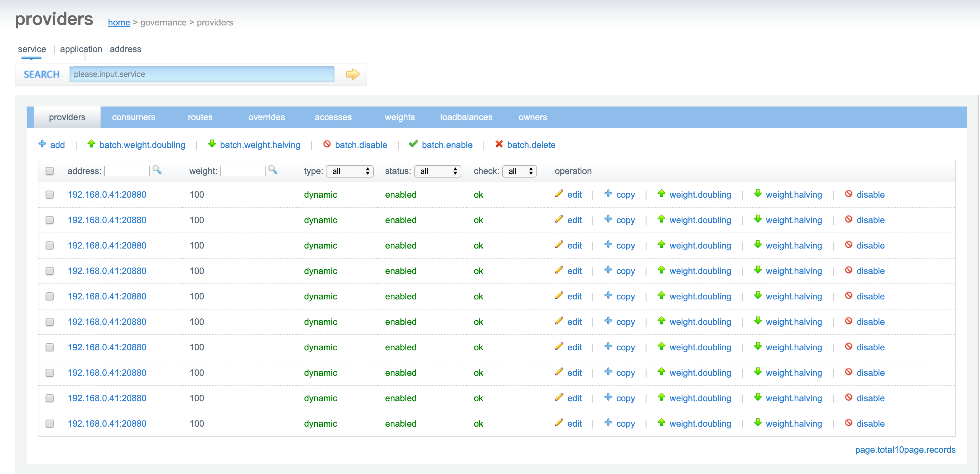Click the home breadcrumb link

(x=119, y=22)
